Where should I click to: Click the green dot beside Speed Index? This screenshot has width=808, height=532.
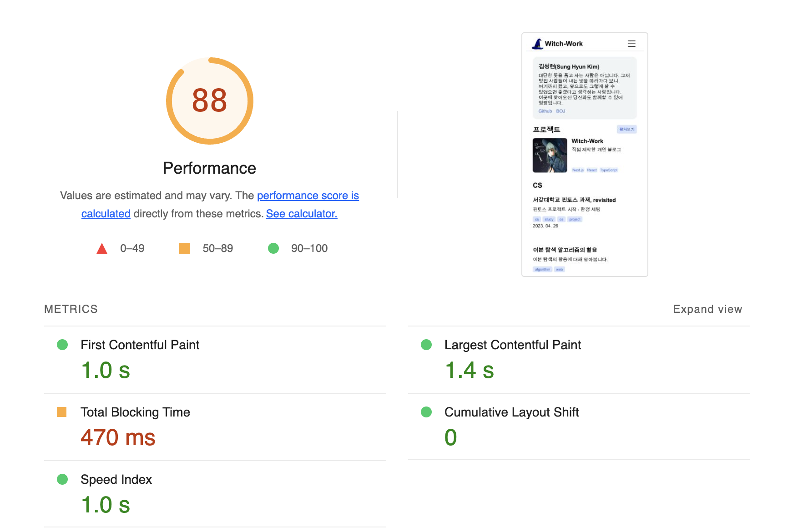[x=62, y=479]
